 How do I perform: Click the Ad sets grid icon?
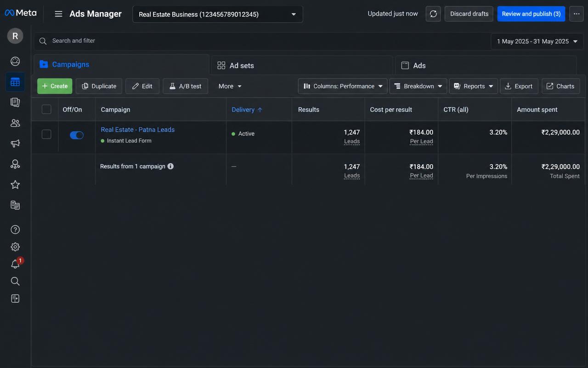click(221, 65)
